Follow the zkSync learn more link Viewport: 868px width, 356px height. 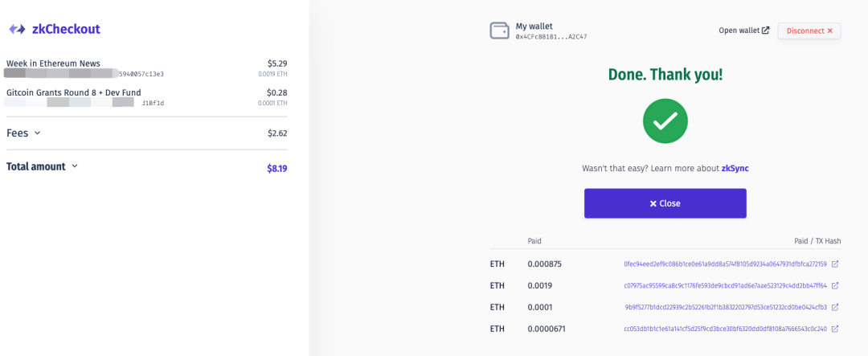point(735,168)
